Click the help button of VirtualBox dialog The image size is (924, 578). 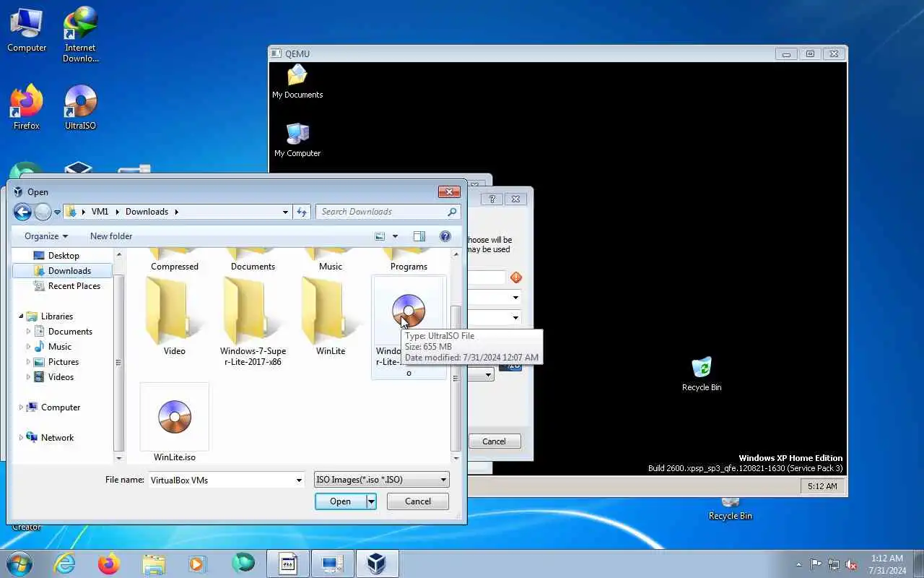492,199
